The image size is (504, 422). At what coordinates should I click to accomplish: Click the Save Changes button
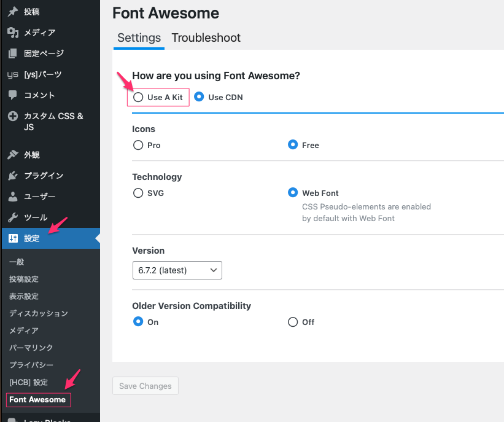click(145, 386)
